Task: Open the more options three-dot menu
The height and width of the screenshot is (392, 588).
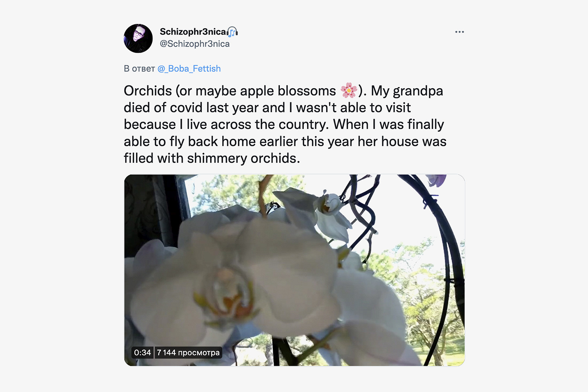Action: pos(459,32)
